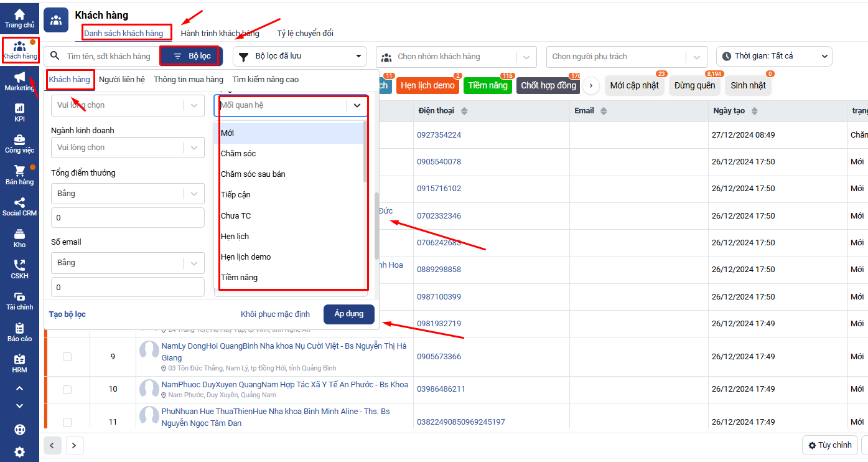The image size is (868, 462).
Task: Open the CSKH phone icon
Action: click(19, 266)
